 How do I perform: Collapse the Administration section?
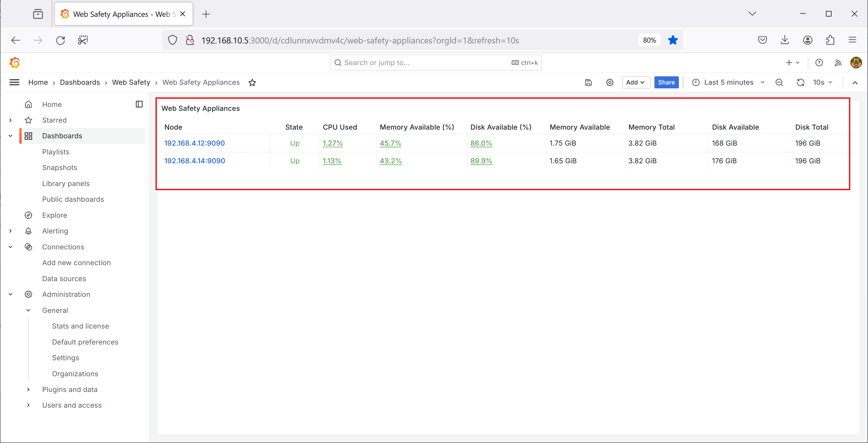pyautogui.click(x=10, y=294)
